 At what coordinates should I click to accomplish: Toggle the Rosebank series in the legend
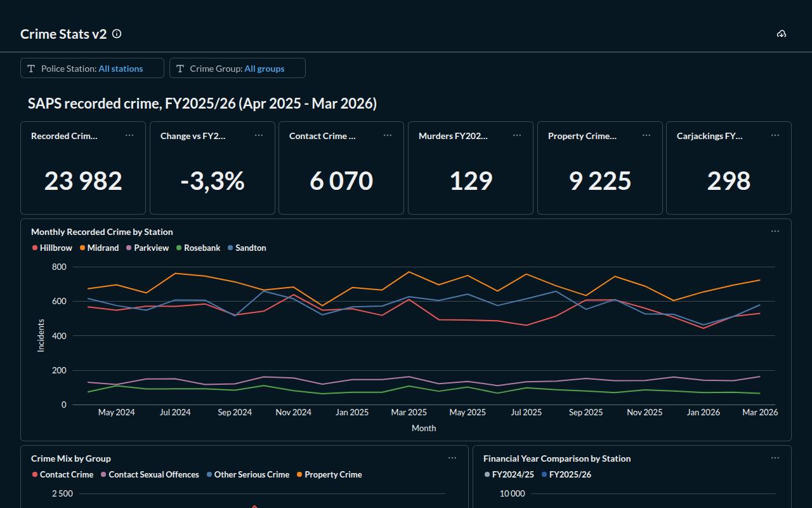(198, 248)
